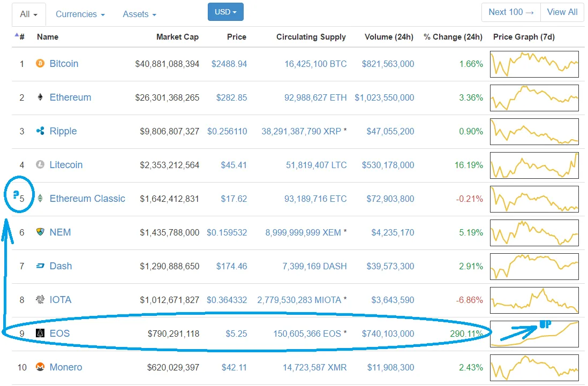Open Ethereum 7d price graph
The width and height of the screenshot is (588, 386).
(534, 98)
